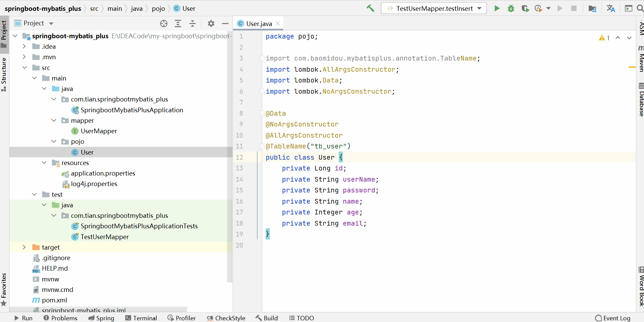
Task: Click the Stop process square icon
Action: click(x=574, y=8)
